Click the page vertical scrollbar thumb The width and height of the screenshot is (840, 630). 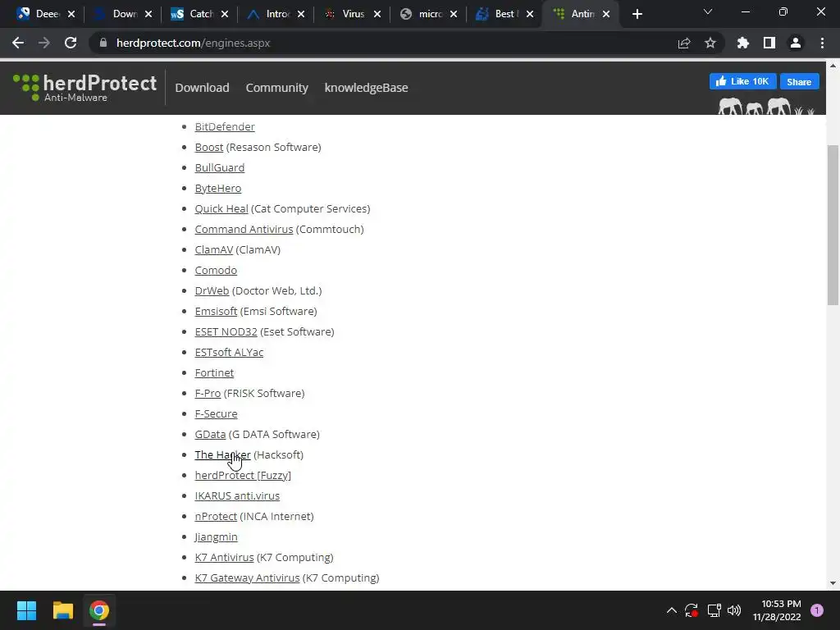point(833,225)
